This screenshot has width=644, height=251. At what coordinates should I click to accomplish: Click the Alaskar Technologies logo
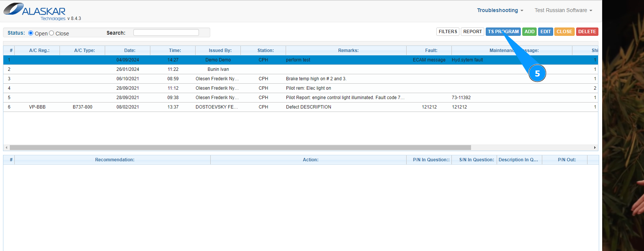pos(35,11)
